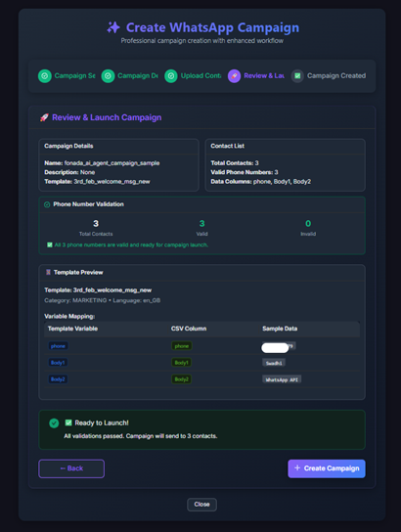The image size is (401, 532).
Task: Click the Name: fonada_ai_agent_campaign_sample line
Action: (102, 163)
